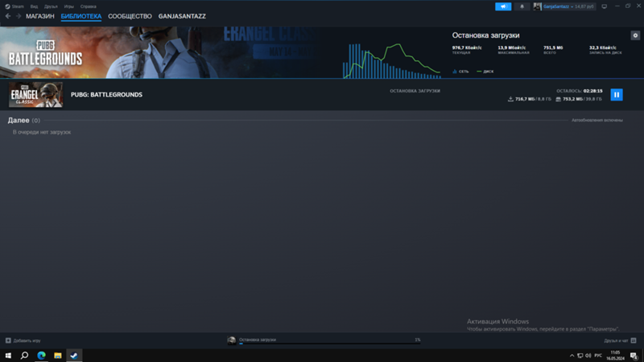Screen dimensions: 644x362
Task: Open PUBG: BATTLEGROUNDS title in download row
Action: click(106, 94)
